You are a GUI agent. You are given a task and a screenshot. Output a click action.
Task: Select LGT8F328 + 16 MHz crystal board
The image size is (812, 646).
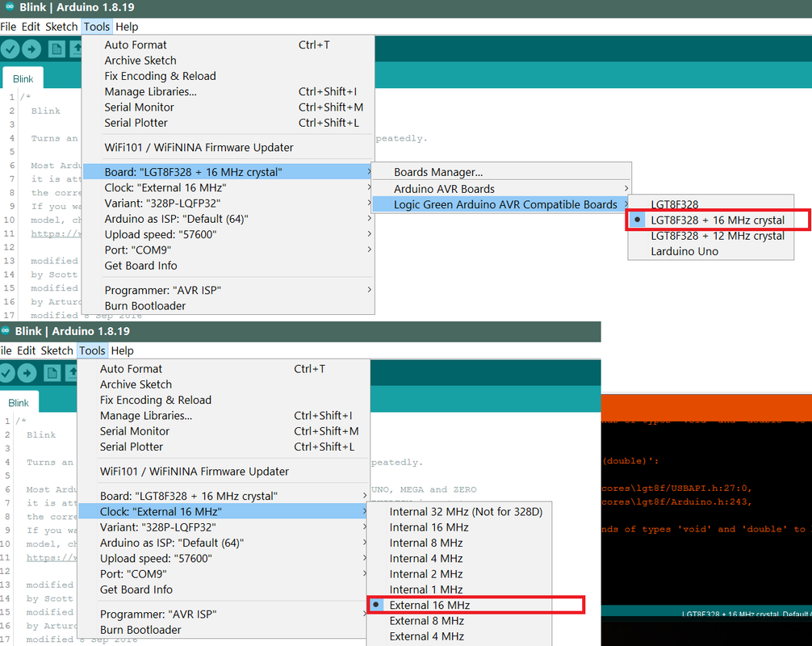pos(710,220)
